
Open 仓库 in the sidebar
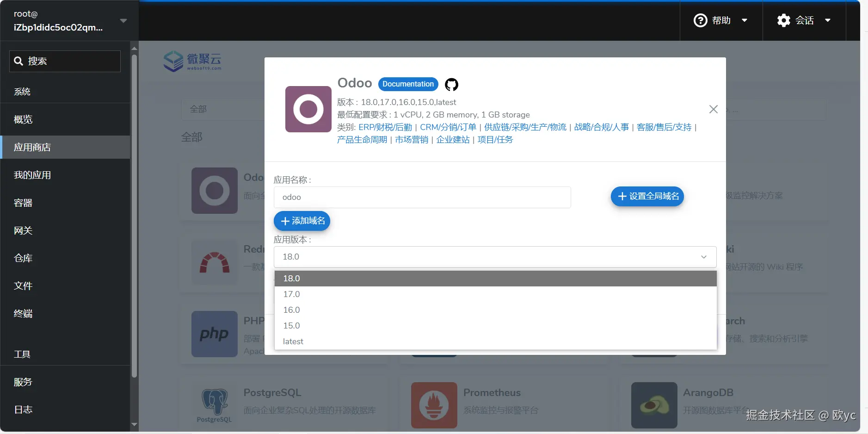(65, 258)
